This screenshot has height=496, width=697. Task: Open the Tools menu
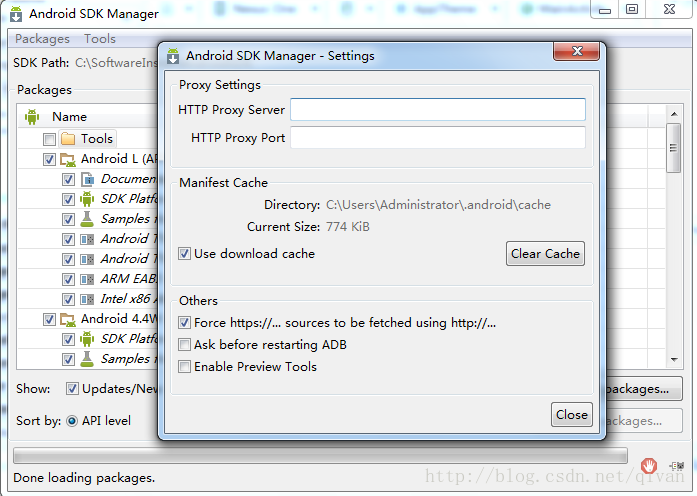coord(100,39)
